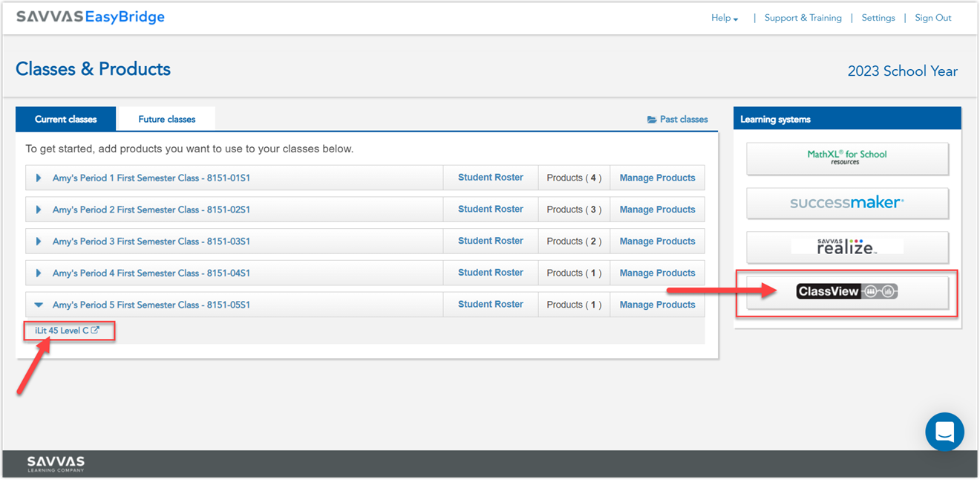The width and height of the screenshot is (980, 480).
Task: Expand Amy's Period 1 First Semester Class
Action: [x=38, y=177]
